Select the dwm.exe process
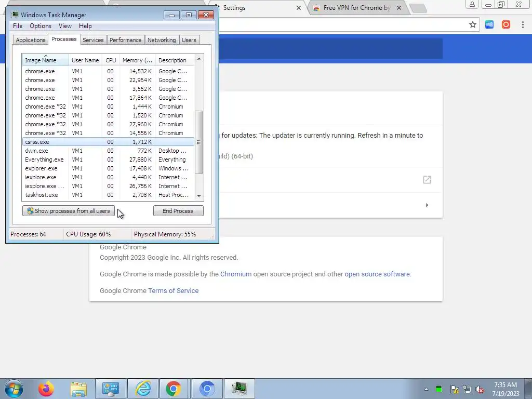Viewport: 532px width, 399px height. coord(108,151)
